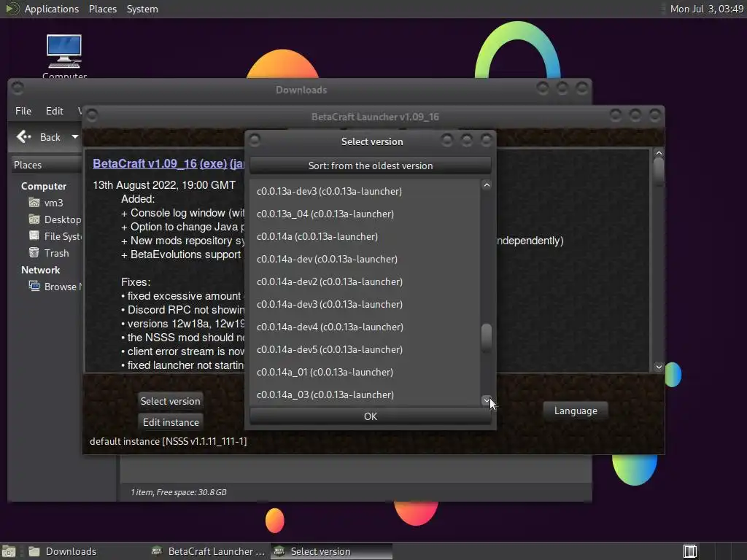Viewport: 747px width, 560px height.
Task: Click scroll-down arrow of version list
Action: (x=487, y=400)
